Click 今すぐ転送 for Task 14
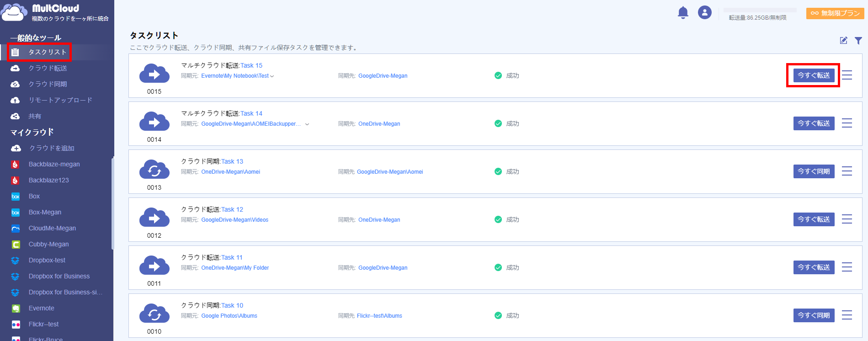Image resolution: width=868 pixels, height=341 pixels. 814,123
